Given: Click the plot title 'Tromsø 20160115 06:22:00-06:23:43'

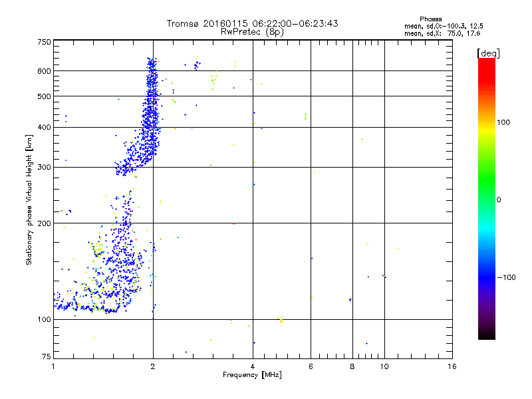Looking at the screenshot, I should [252, 23].
